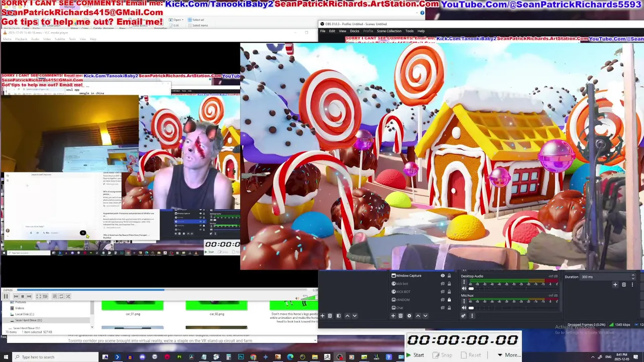
Task: Toggle VLC loop button
Action: point(61,296)
